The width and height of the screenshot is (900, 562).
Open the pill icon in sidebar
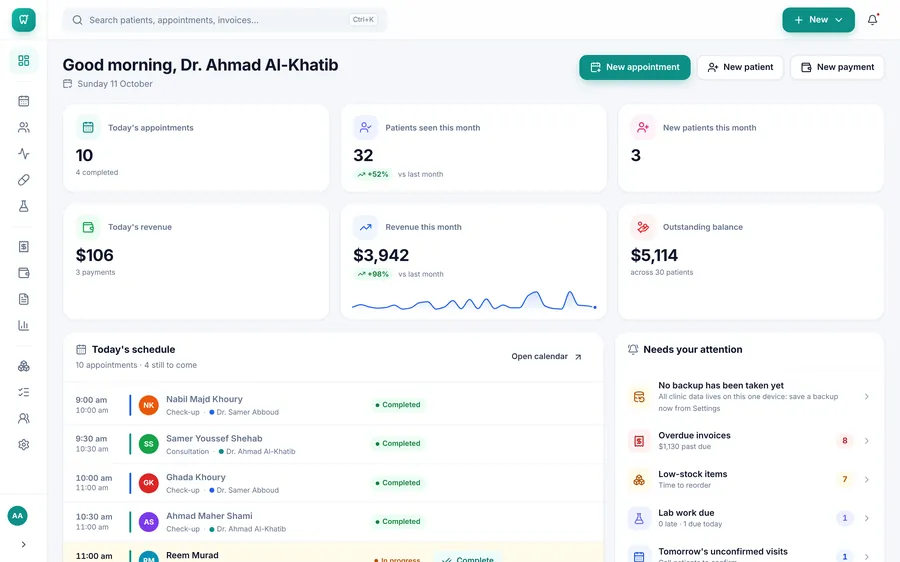tap(24, 180)
